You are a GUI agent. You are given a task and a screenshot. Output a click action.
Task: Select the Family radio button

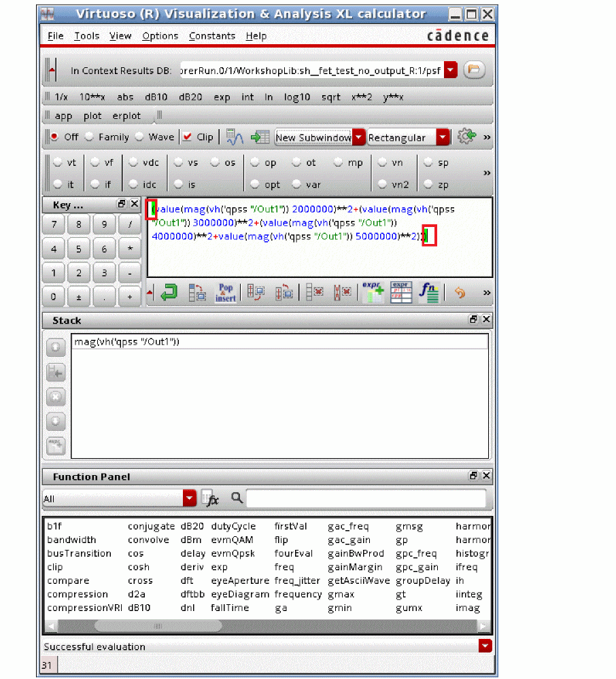(89, 137)
